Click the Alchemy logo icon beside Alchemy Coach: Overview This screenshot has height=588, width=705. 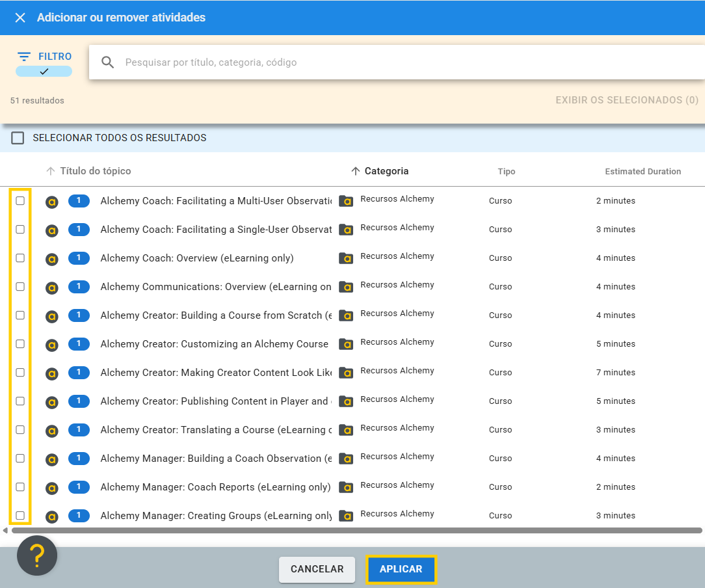pyautogui.click(x=52, y=259)
